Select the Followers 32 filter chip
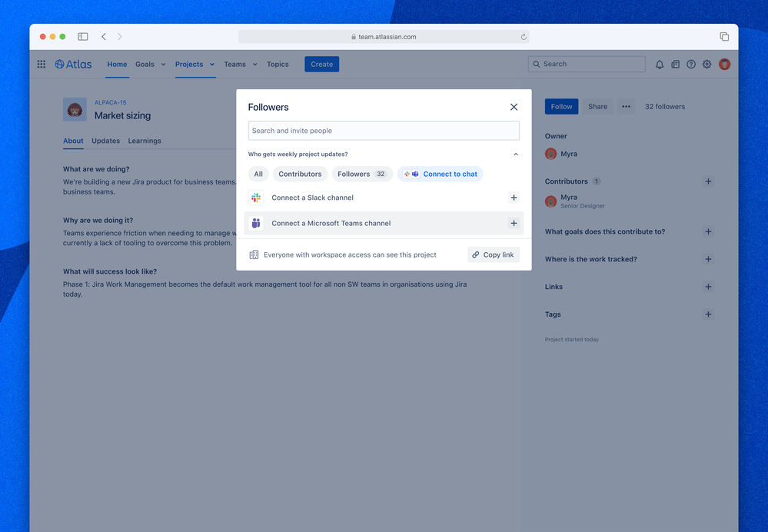 (362, 174)
